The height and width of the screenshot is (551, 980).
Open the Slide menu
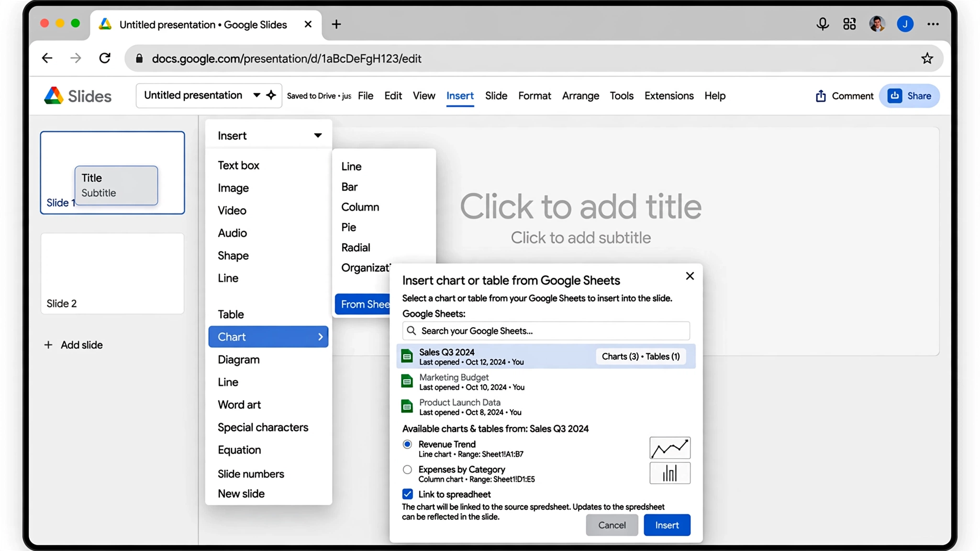(x=496, y=96)
